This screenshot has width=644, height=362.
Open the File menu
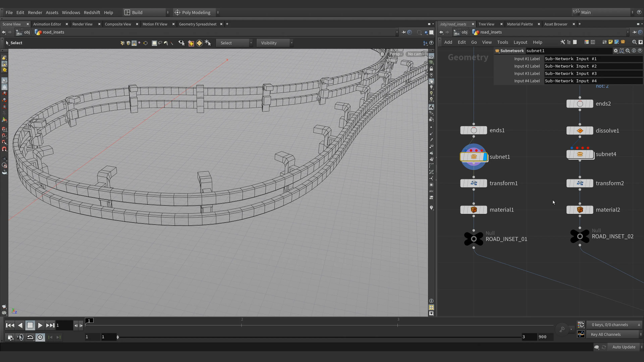pos(9,13)
